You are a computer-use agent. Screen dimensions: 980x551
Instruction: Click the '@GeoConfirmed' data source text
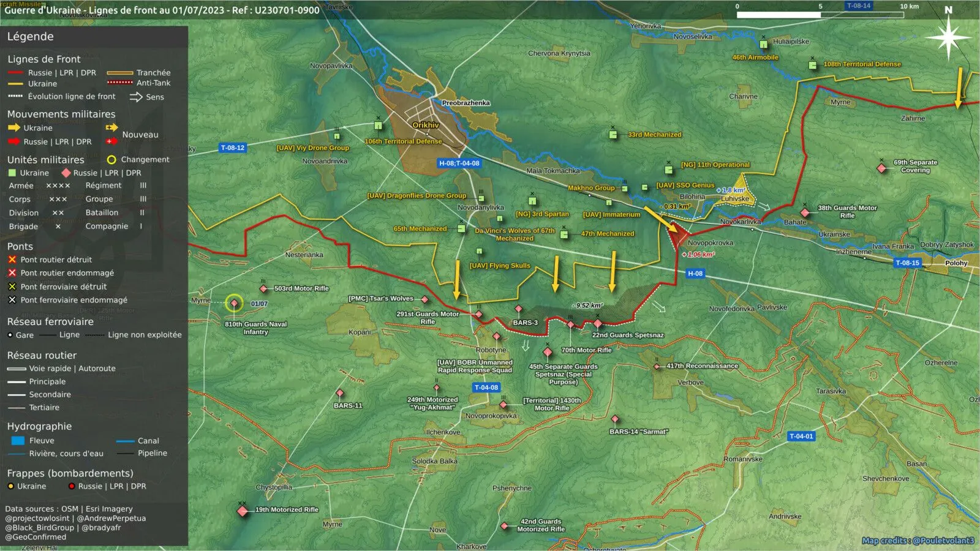[x=36, y=537]
